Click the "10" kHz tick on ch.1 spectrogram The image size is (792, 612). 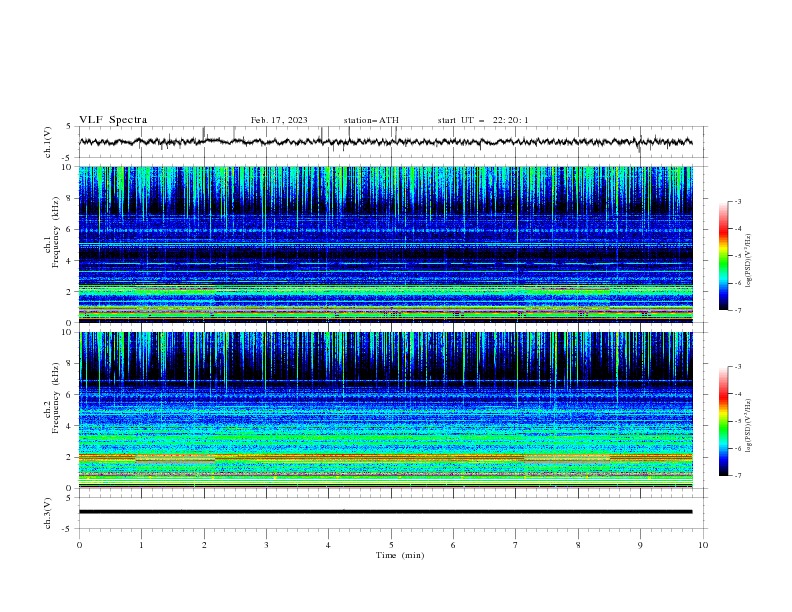tap(67, 167)
